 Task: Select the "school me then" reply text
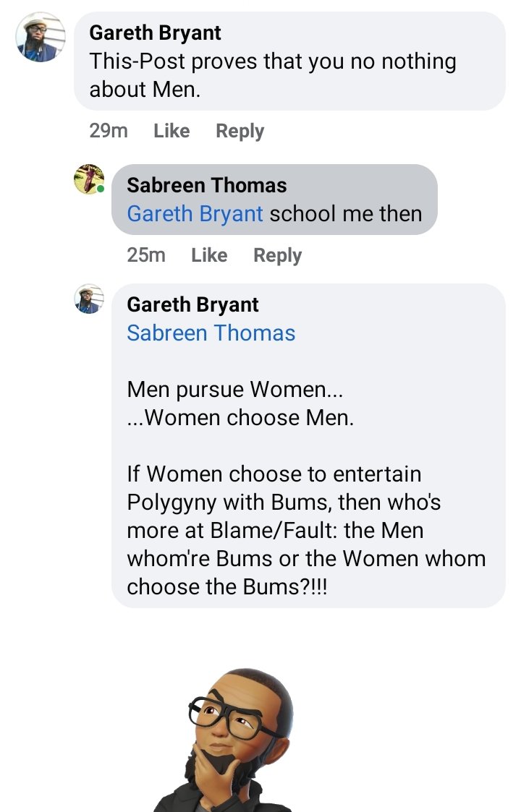345,214
